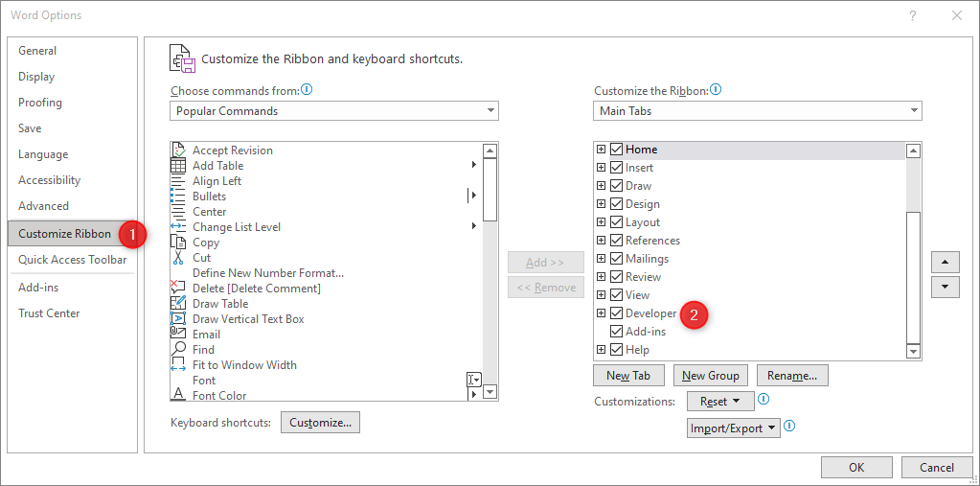Click the Draw Vertical Text Box icon

tap(178, 319)
